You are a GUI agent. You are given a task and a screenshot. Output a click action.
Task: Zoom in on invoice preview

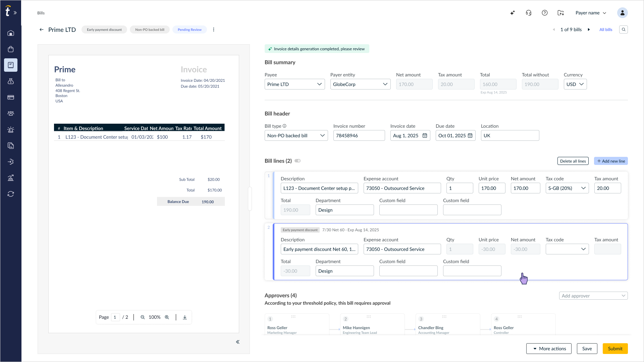(x=167, y=317)
